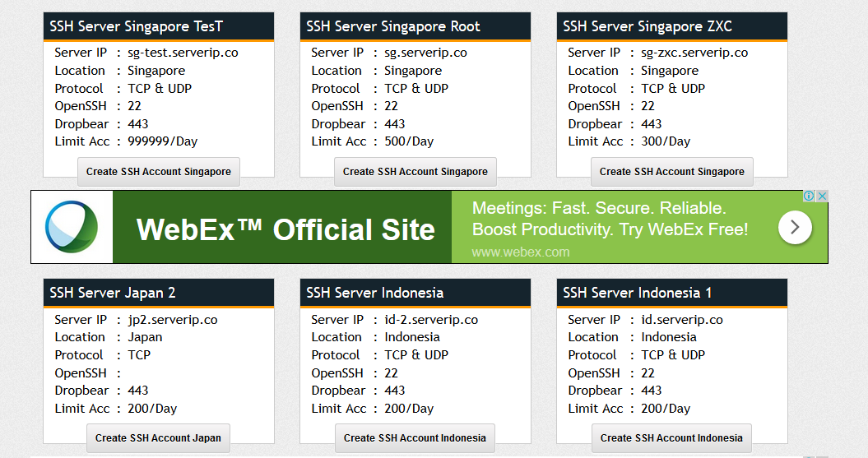This screenshot has width=868, height=458.
Task: Click the WebEx logo icon in the ad
Action: (72, 227)
